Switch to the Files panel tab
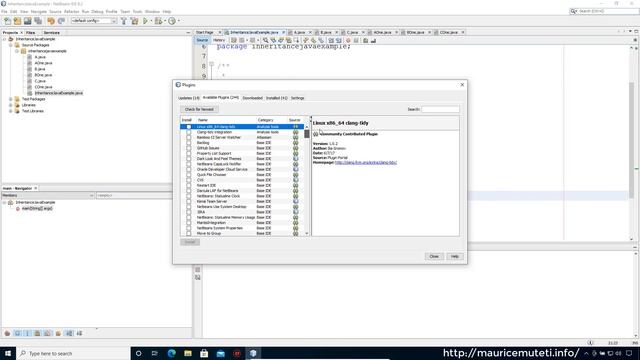The height and width of the screenshot is (360, 640). coord(31,33)
